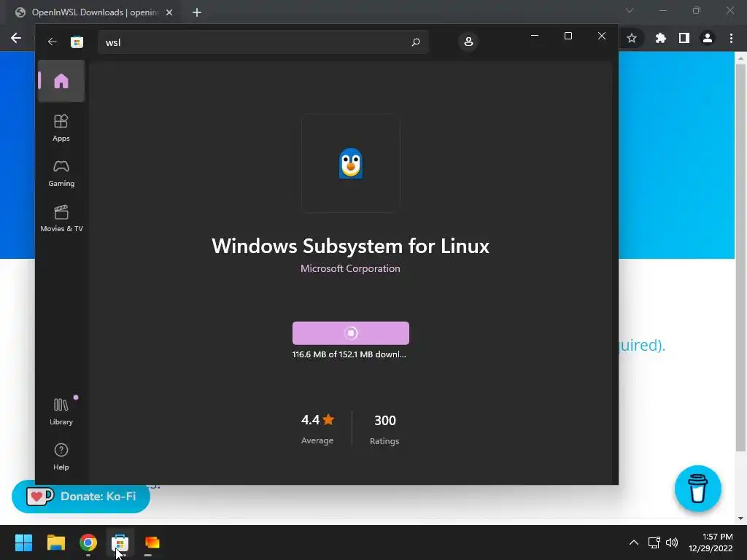This screenshot has width=747, height=560.
Task: Click the search magnifier in Store
Action: [x=415, y=42]
